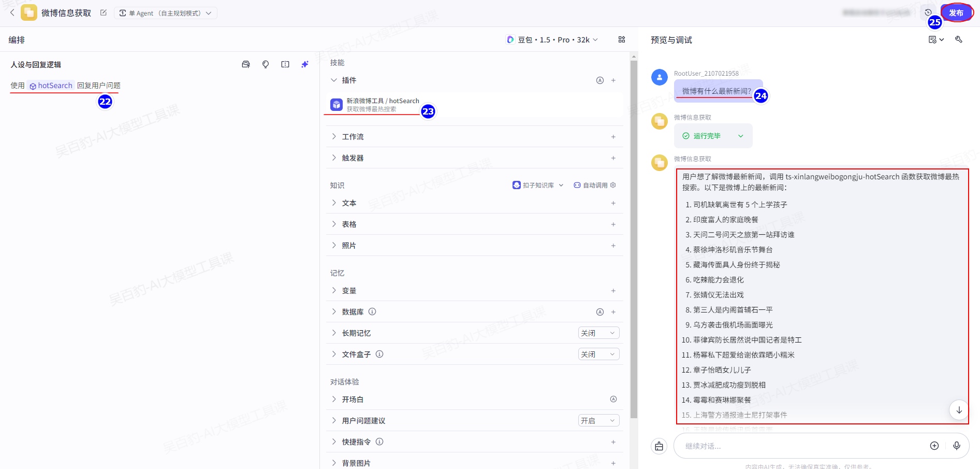Image resolution: width=980 pixels, height=469 pixels.
Task: Open the 单 Agent mode selector
Action: coord(165,13)
